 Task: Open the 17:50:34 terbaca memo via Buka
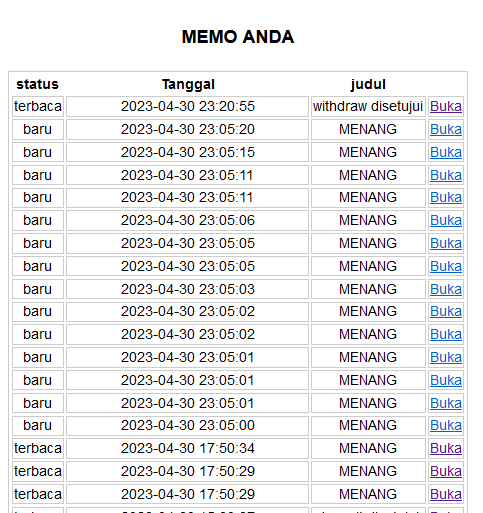click(x=446, y=448)
